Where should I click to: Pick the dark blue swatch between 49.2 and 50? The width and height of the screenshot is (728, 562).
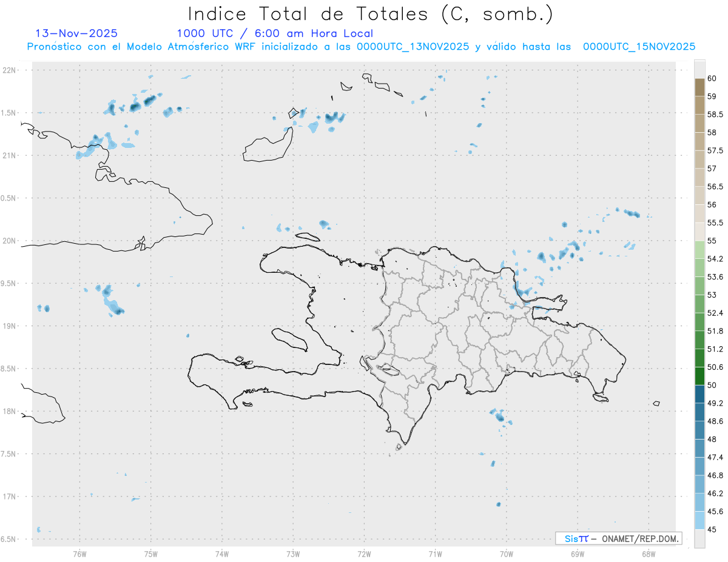pos(699,394)
